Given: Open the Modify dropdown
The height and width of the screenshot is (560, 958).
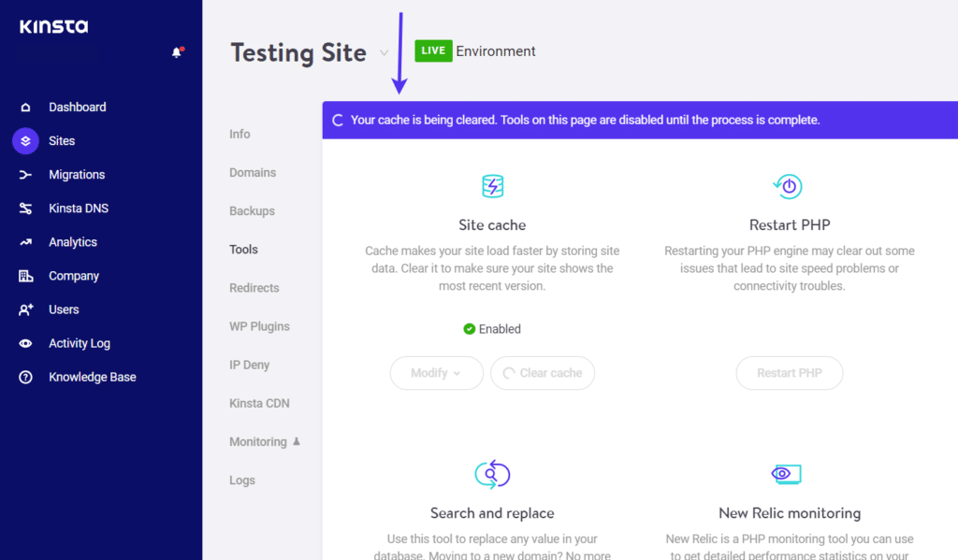Looking at the screenshot, I should (436, 372).
